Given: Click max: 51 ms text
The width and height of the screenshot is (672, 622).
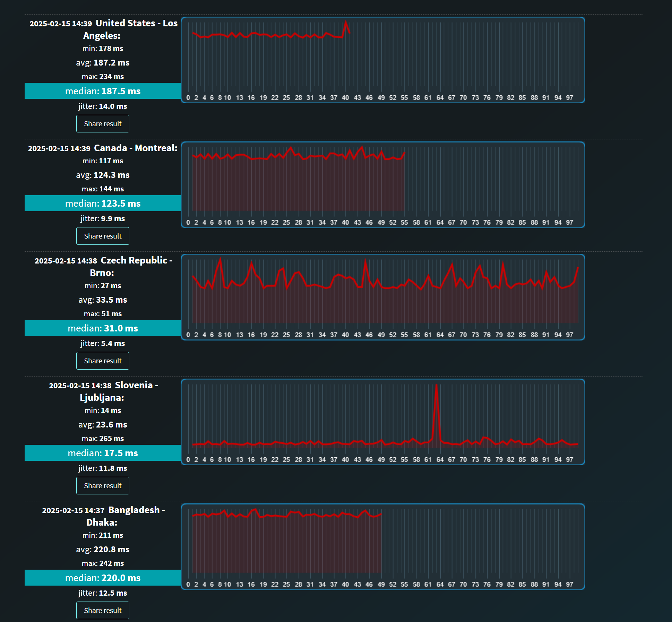Looking at the screenshot, I should click(103, 314).
